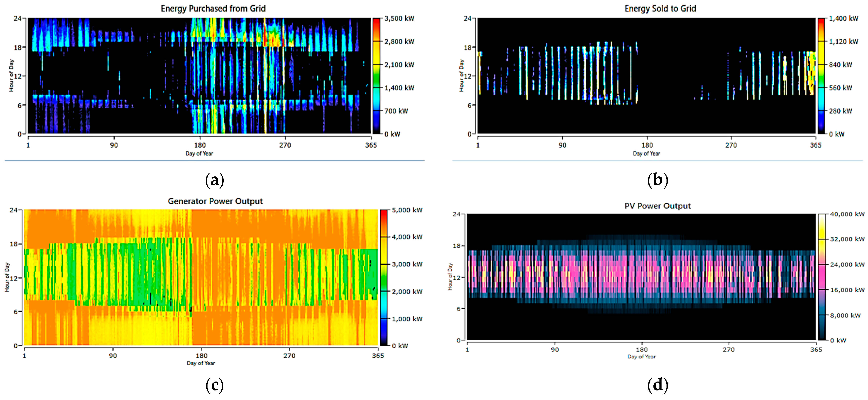Click the 5,000 kW generator colorbar label
868x400 pixels.
point(407,210)
